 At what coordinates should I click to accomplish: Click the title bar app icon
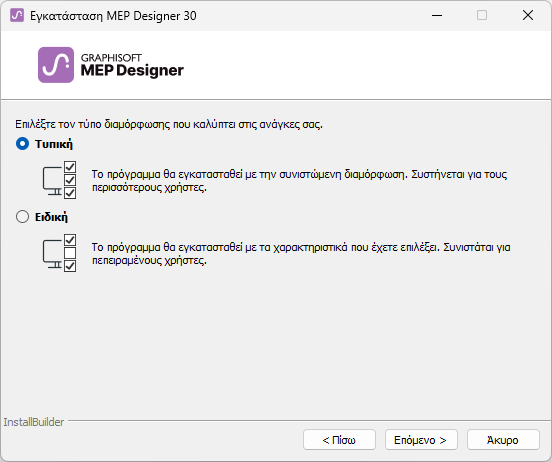(x=17, y=15)
